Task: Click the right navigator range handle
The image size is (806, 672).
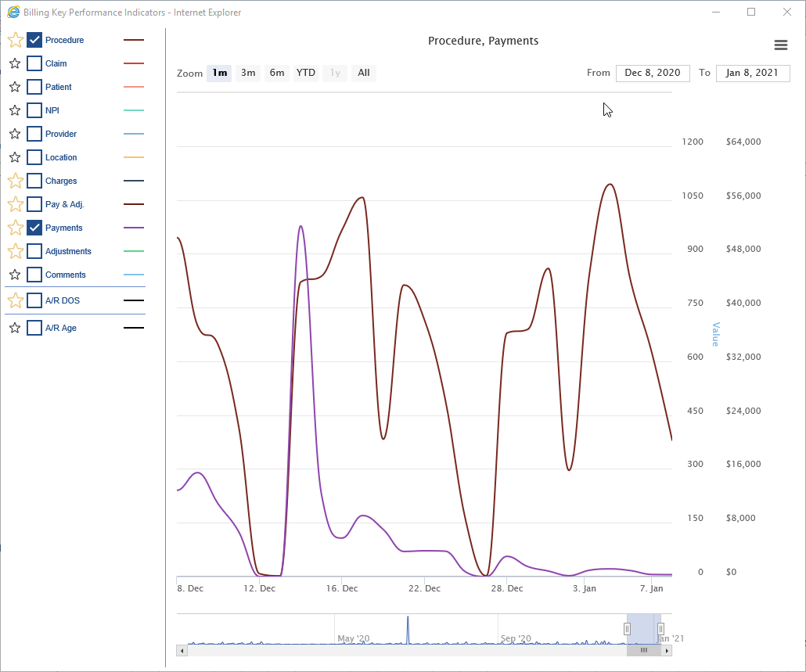Action: [x=661, y=629]
